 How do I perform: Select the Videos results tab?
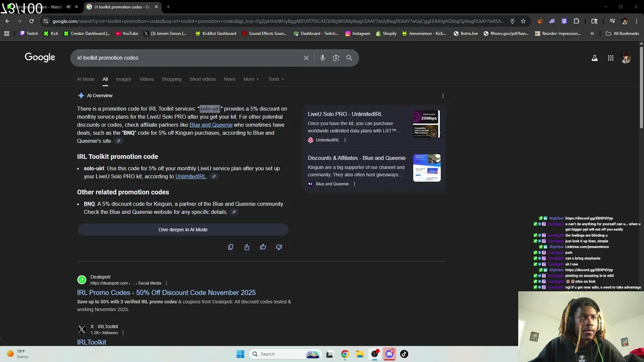(146, 79)
